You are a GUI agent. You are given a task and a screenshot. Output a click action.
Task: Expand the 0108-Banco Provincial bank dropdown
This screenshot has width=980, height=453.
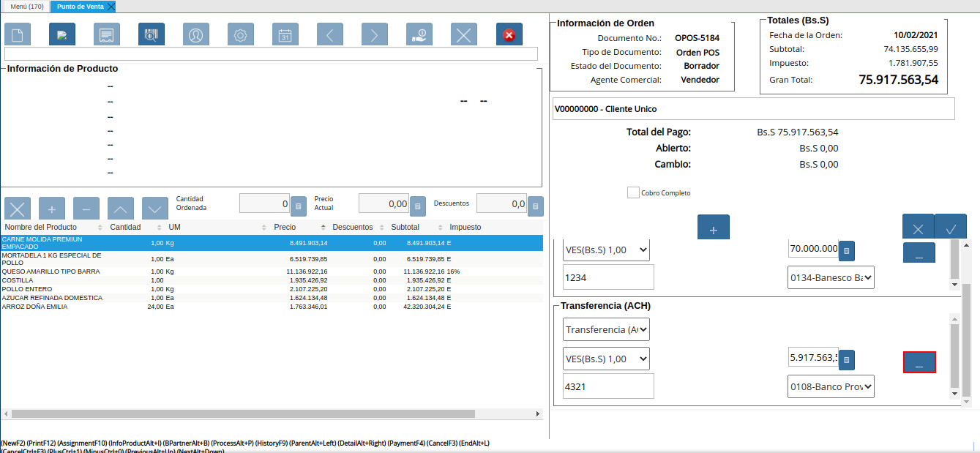point(831,387)
